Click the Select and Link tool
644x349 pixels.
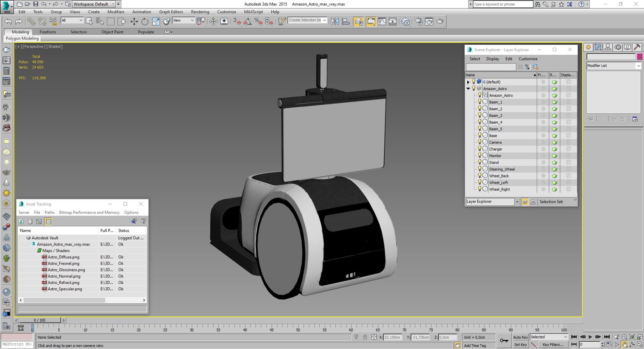pyautogui.click(x=31, y=22)
